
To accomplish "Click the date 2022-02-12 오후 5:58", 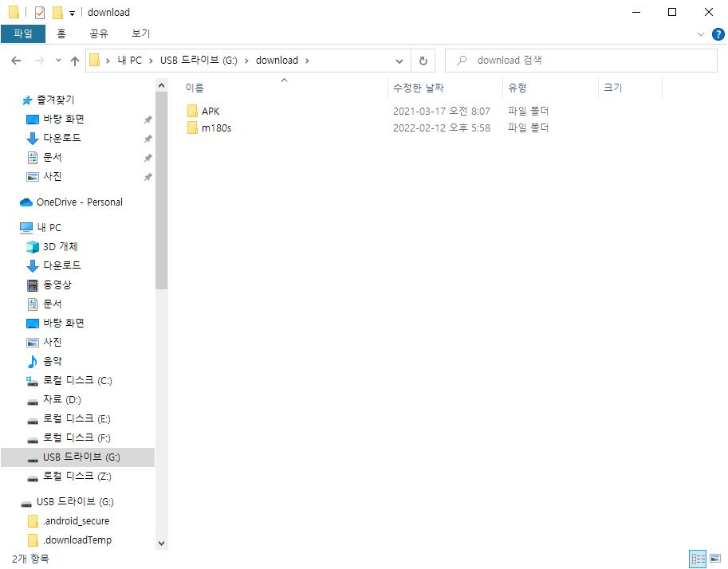I will click(x=442, y=128).
